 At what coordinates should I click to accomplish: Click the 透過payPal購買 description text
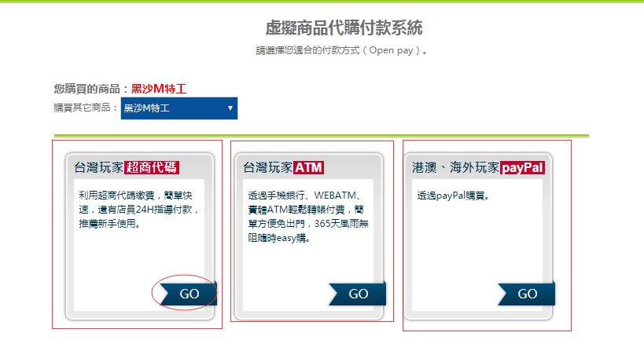[453, 196]
